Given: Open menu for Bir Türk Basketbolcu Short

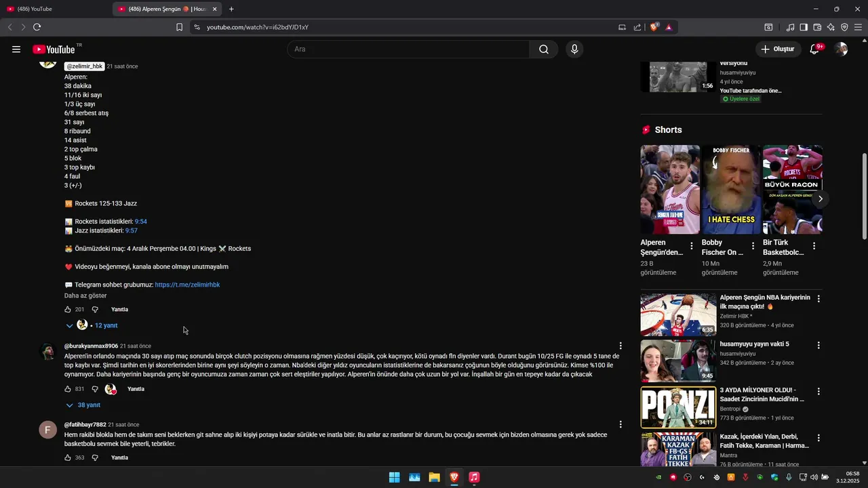Looking at the screenshot, I should click(814, 246).
